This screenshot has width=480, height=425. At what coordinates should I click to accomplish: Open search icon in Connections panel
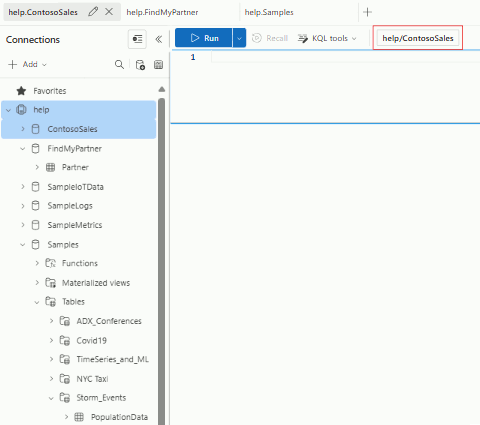tap(119, 64)
